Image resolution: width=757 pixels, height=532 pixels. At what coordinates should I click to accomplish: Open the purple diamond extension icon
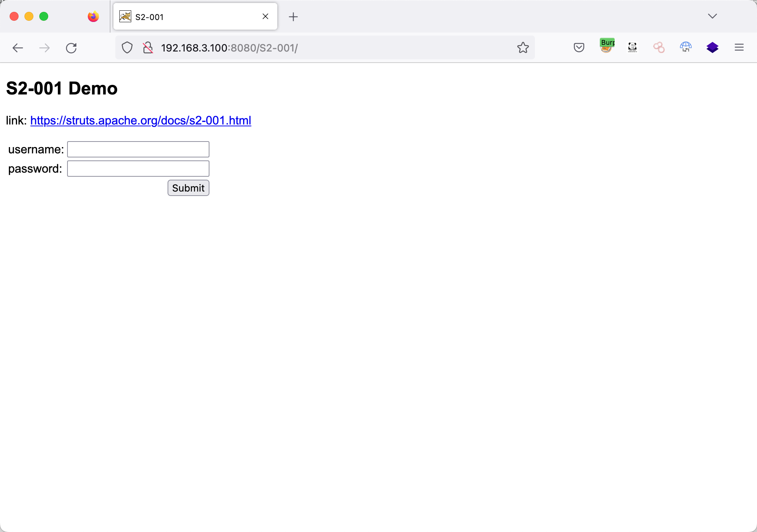pos(712,47)
